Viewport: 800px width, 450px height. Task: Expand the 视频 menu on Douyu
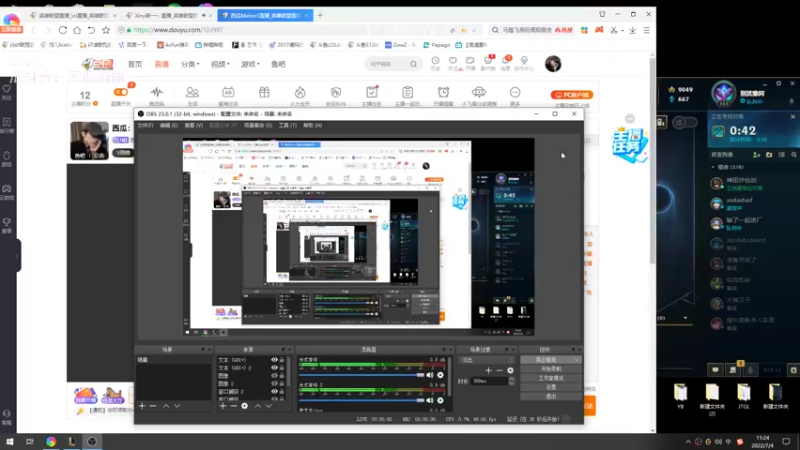(x=220, y=64)
